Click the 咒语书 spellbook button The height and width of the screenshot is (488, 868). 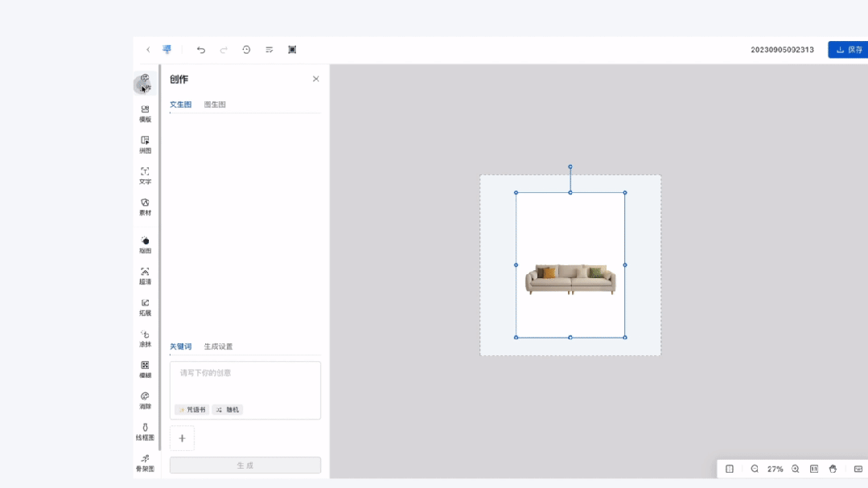click(192, 409)
